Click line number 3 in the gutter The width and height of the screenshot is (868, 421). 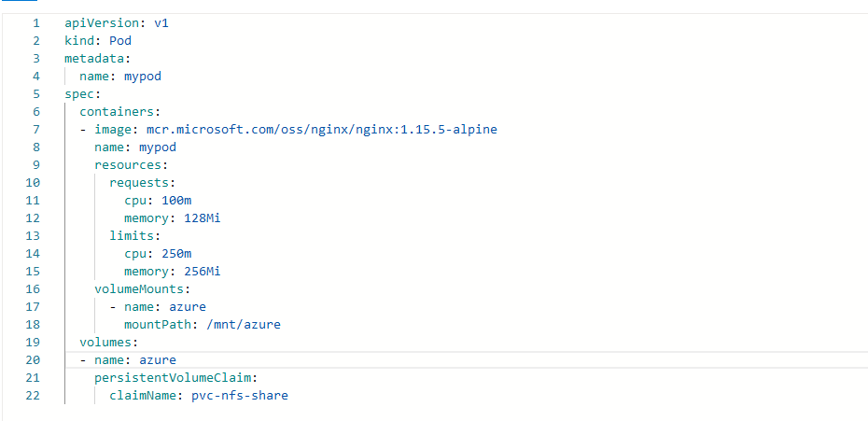tap(36, 59)
